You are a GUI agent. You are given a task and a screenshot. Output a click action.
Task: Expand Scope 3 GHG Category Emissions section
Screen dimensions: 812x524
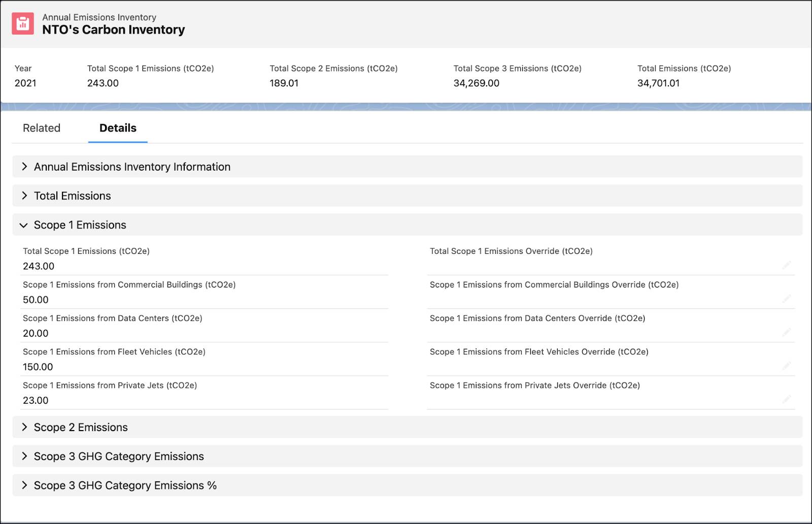[407, 456]
